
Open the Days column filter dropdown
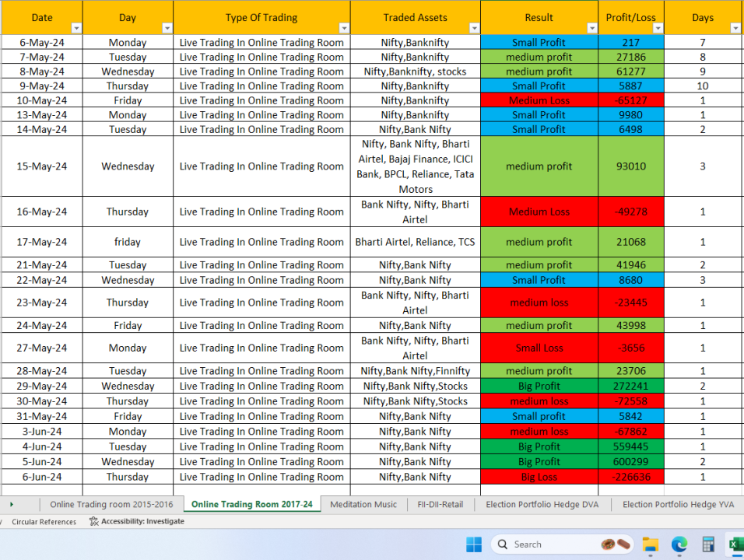pyautogui.click(x=735, y=28)
